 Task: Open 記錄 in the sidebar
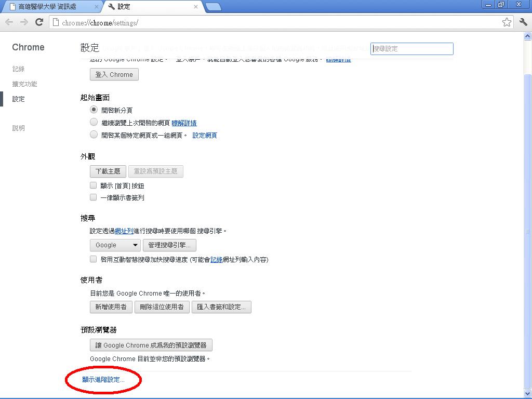tap(18, 69)
